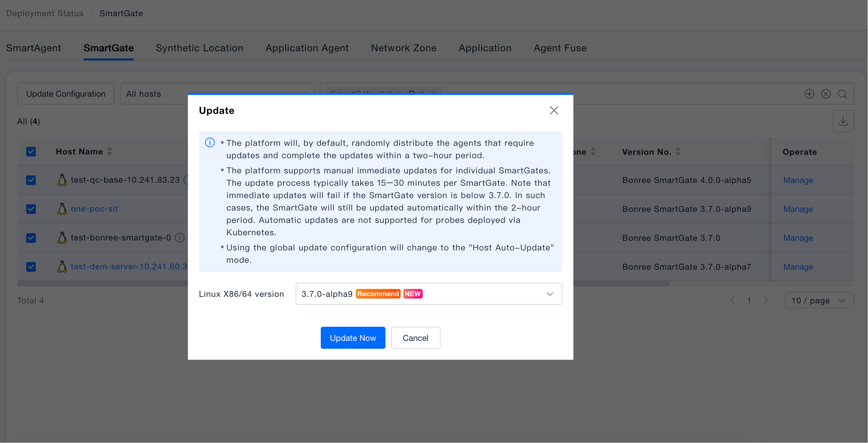The height and width of the screenshot is (443, 868).
Task: Click the Linux penguin icon beside test-bonree-smartgate-0
Action: coord(62,238)
